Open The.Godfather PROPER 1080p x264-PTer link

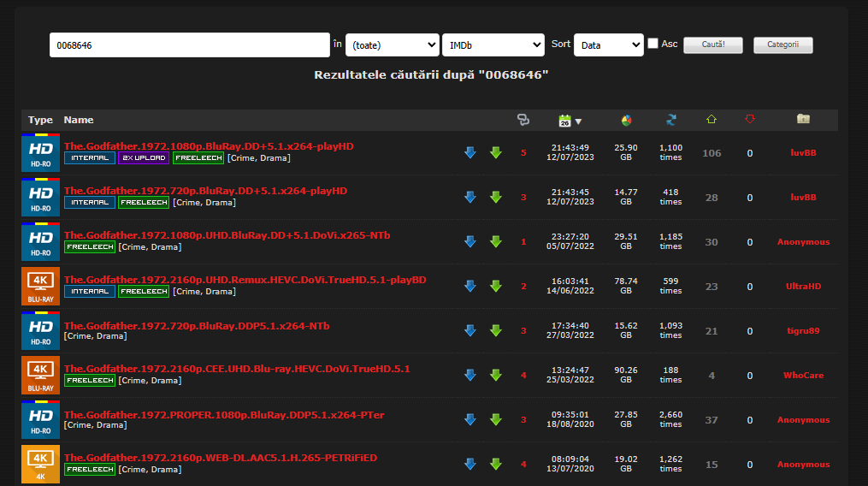tap(224, 414)
